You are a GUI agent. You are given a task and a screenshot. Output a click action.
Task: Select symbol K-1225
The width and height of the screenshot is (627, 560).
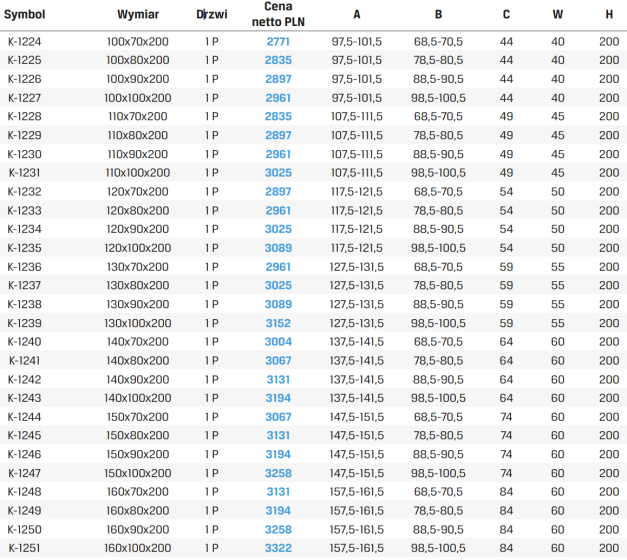[24, 60]
